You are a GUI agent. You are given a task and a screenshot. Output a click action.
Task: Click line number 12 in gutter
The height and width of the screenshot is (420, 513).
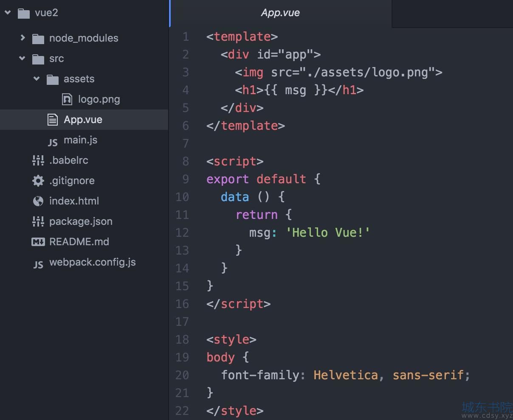click(x=182, y=232)
